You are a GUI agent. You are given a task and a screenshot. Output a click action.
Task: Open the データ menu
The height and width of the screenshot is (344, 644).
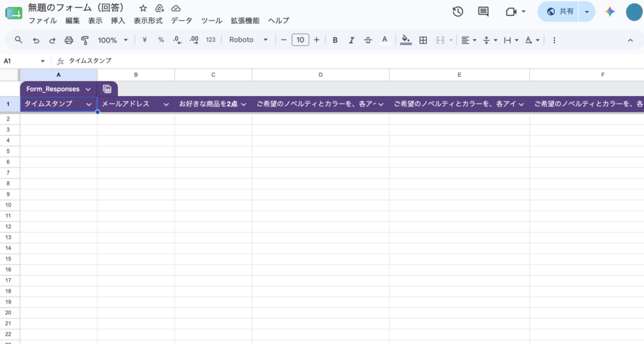[182, 21]
